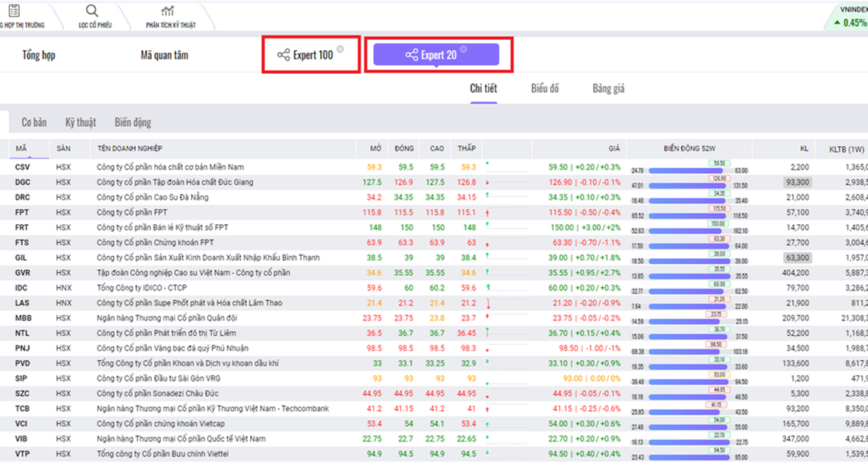
Task: Sort by the GIÁ column header
Action: (x=614, y=149)
